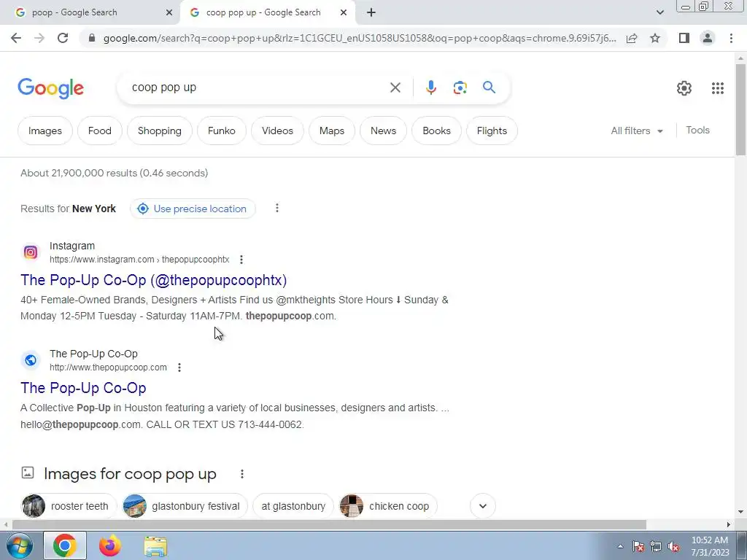
Task: Launch Firefox from the taskbar
Action: tap(109, 545)
